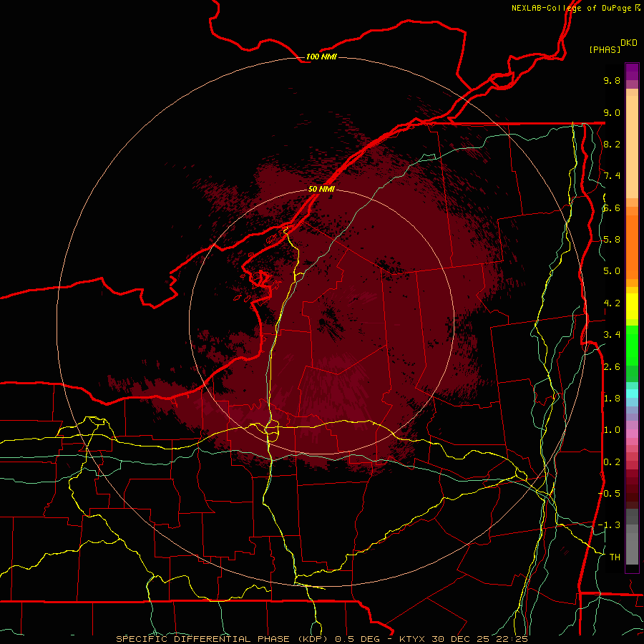
Task: Click the 4.2 color scale value
Action: (612, 303)
